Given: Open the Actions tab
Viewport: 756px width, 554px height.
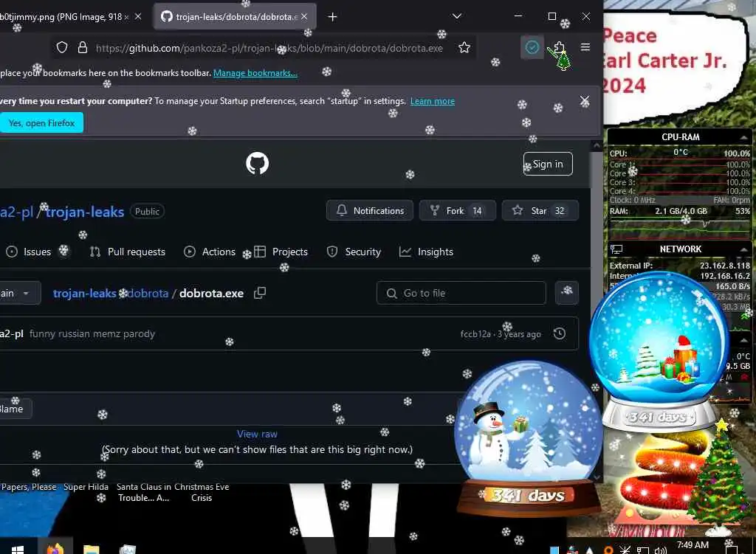Looking at the screenshot, I should 210,252.
